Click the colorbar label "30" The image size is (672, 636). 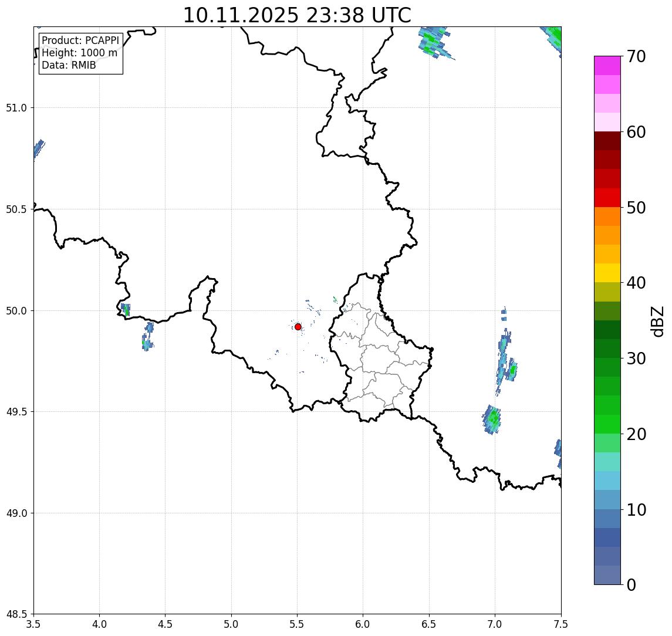(x=636, y=358)
